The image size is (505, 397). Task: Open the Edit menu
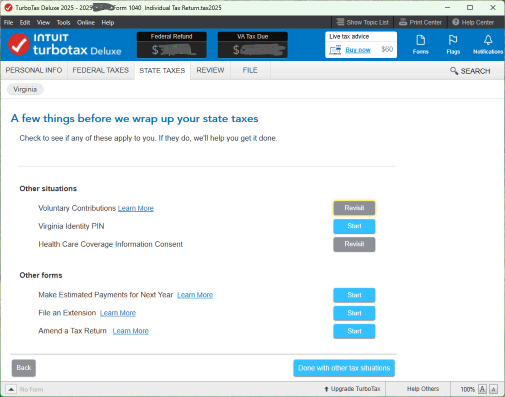25,22
